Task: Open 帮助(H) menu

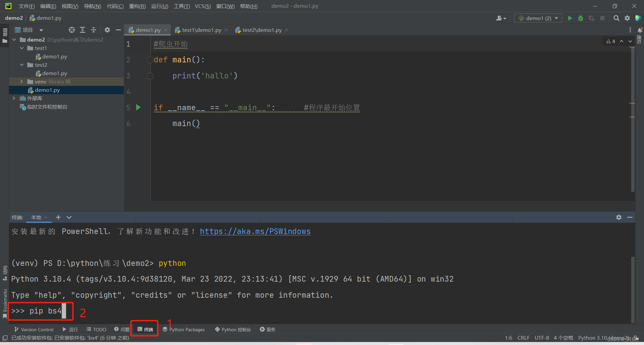Action: tap(249, 6)
